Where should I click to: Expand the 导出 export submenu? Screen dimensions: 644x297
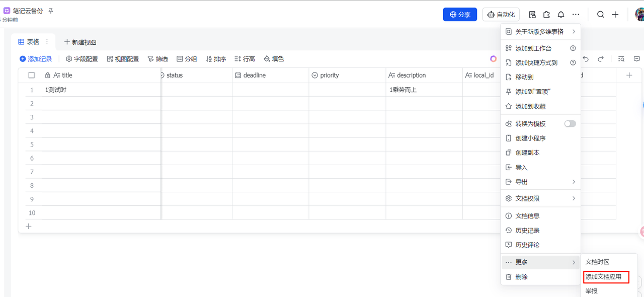coord(541,182)
